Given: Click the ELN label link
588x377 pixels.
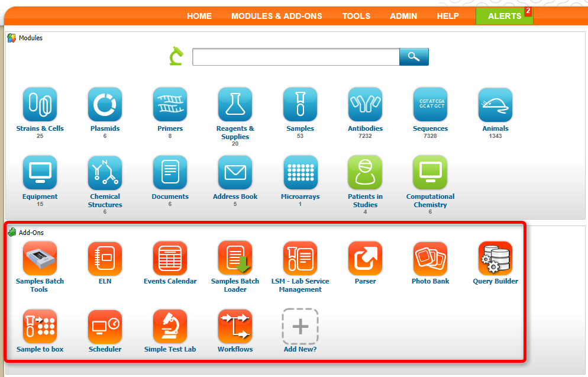Looking at the screenshot, I should click(x=105, y=281).
